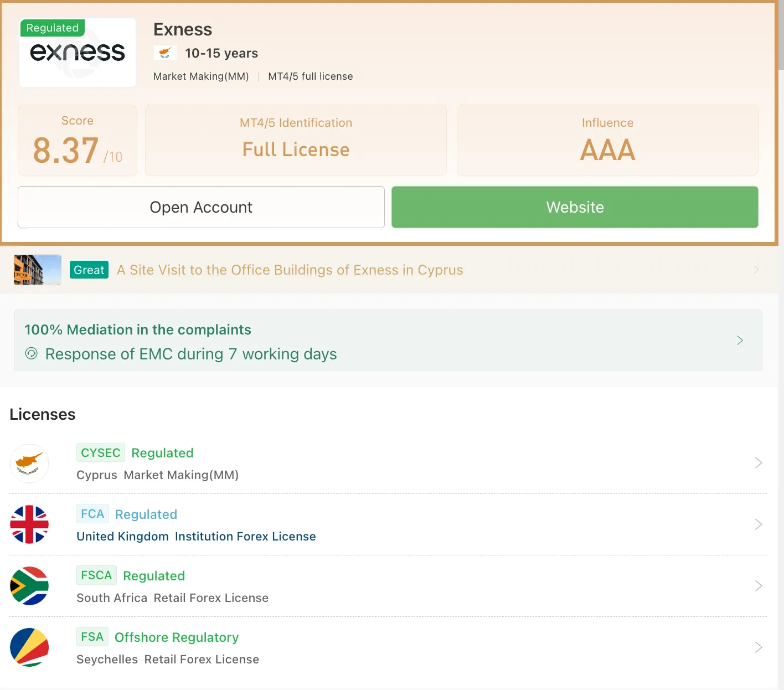Expand the FSCA license details arrow

click(759, 586)
